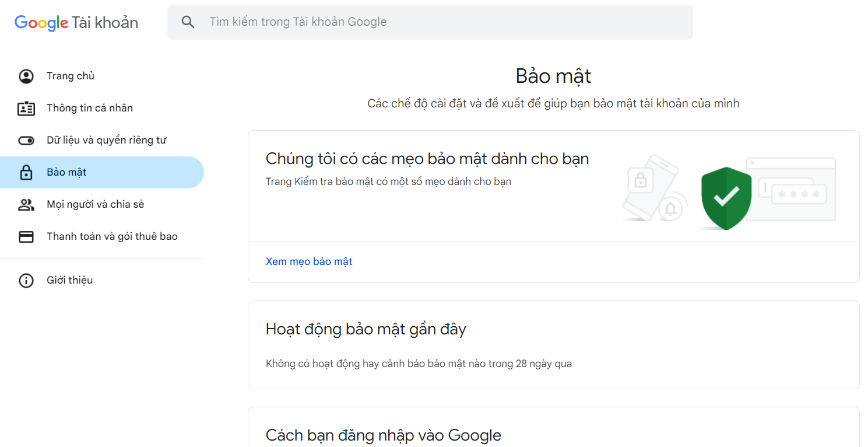Select the Trang chủ text in the sidebar
The image size is (868, 447).
pyautogui.click(x=71, y=76)
